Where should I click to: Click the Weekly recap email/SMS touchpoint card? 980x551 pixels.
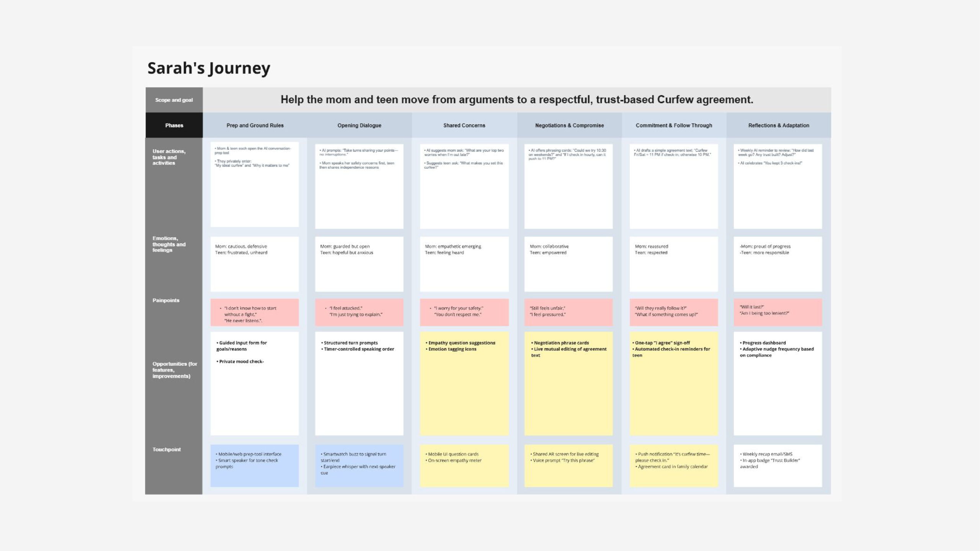pos(777,465)
